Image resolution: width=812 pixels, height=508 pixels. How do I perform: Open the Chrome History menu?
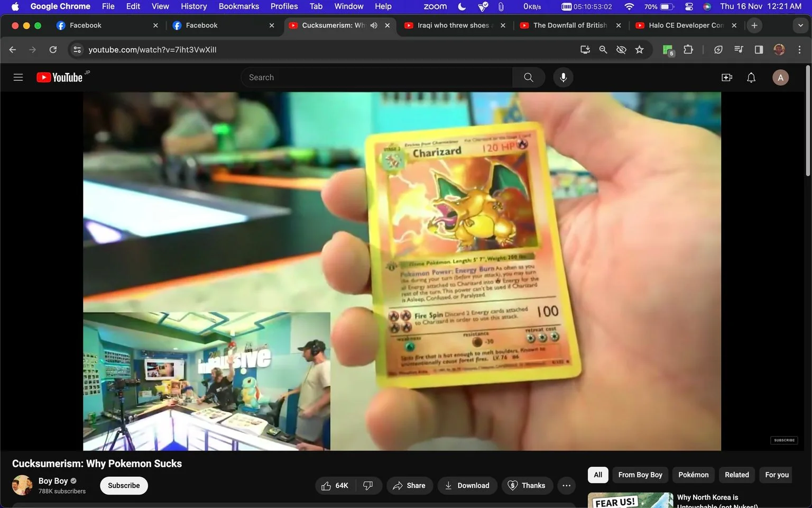point(193,6)
